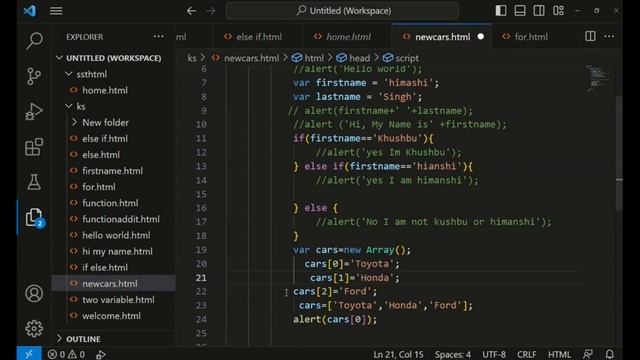This screenshot has height=360, width=640.
Task: Open the Accounts menu icon
Action: pyautogui.click(x=34, y=293)
